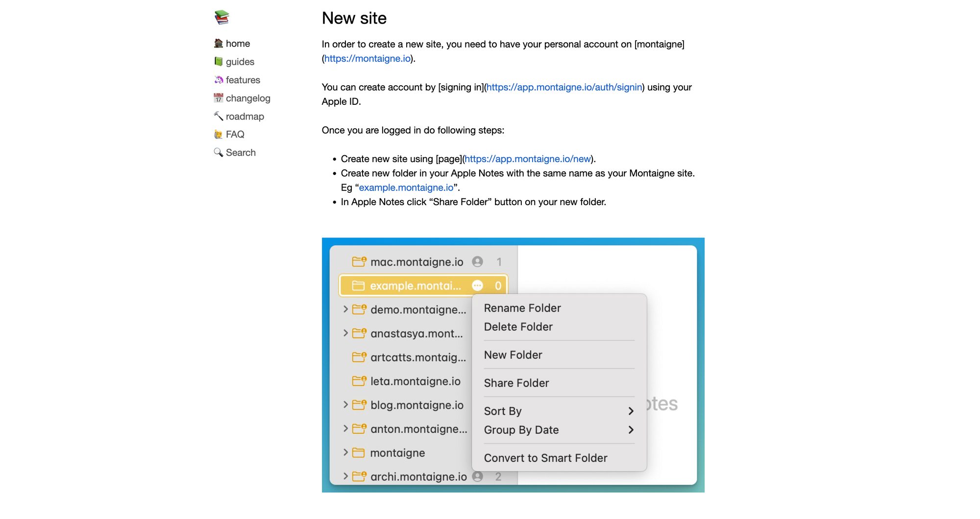Expand the demo.montaigne folder chevron
This screenshot has width=980, height=519.
click(x=345, y=309)
